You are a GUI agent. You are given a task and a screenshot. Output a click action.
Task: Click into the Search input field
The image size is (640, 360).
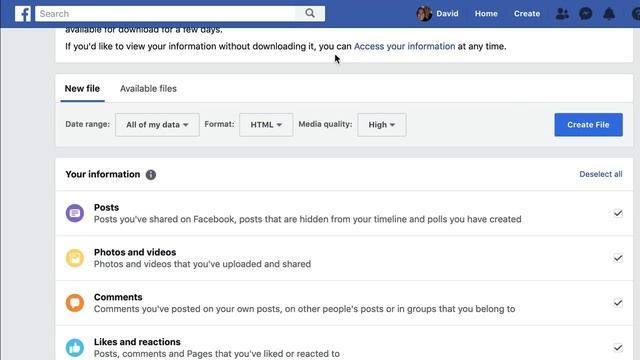(165, 13)
